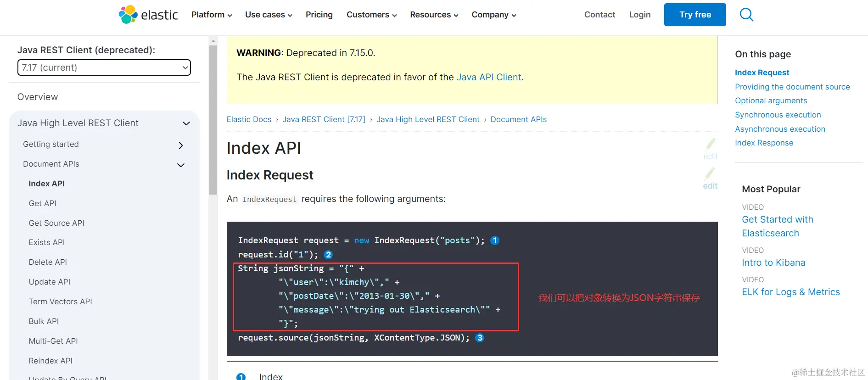Click the Elastic logo
The image size is (868, 380).
pos(148,15)
